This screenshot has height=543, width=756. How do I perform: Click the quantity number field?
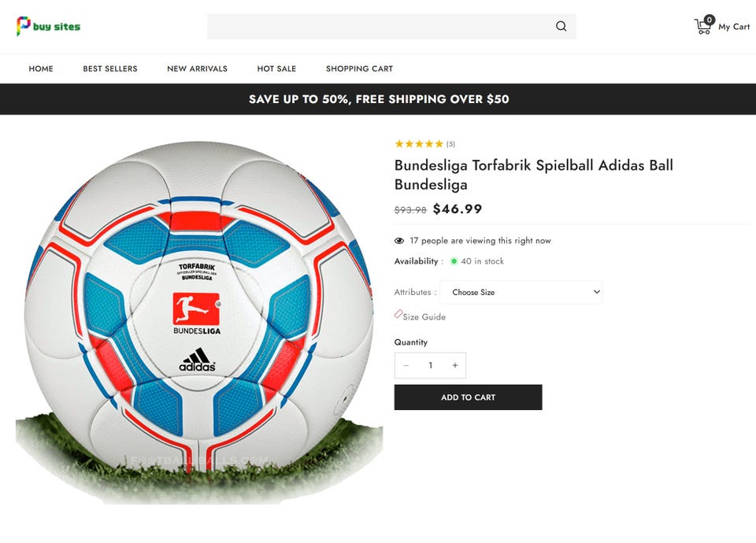pos(431,365)
